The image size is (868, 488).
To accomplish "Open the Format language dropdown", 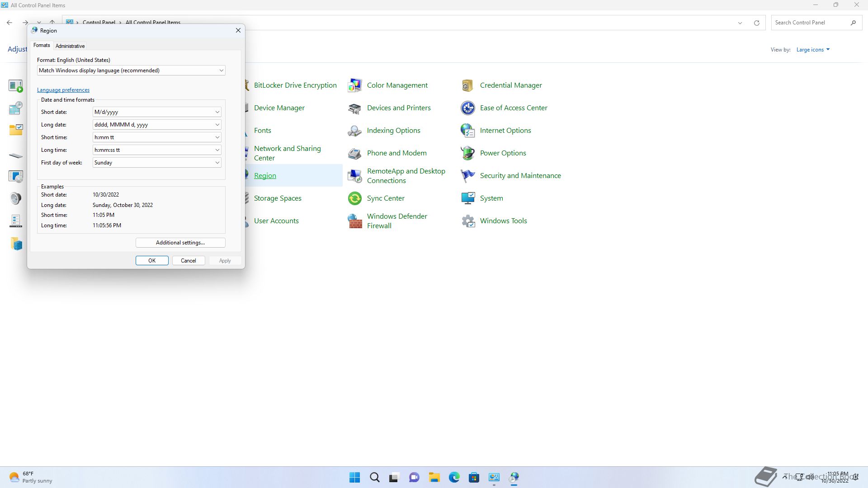I will tap(131, 70).
